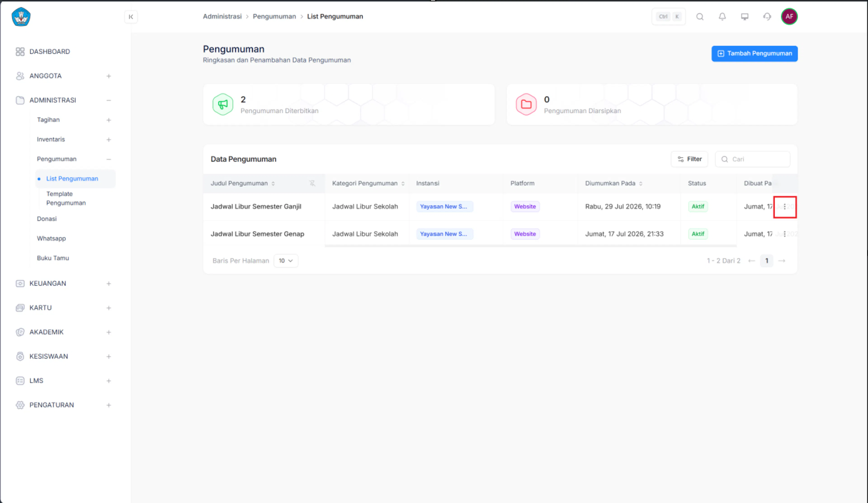Sort by Kategori Pengumuman column
Screen dimensions: 868x503
403,184
